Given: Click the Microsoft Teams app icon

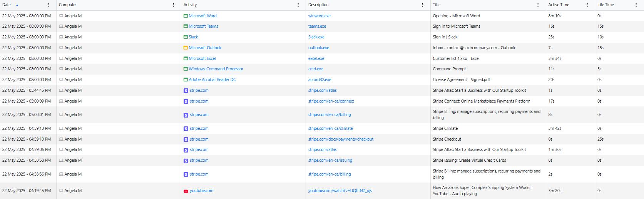Looking at the screenshot, I should pyautogui.click(x=186, y=27).
